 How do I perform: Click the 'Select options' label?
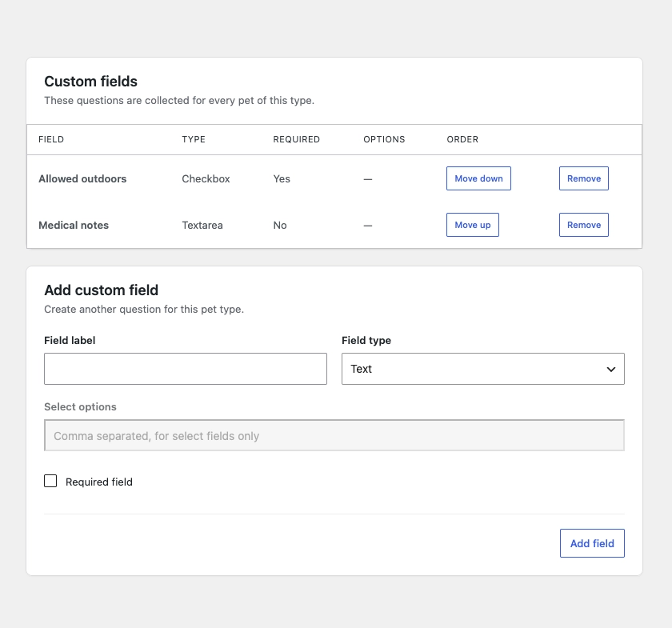pos(80,407)
